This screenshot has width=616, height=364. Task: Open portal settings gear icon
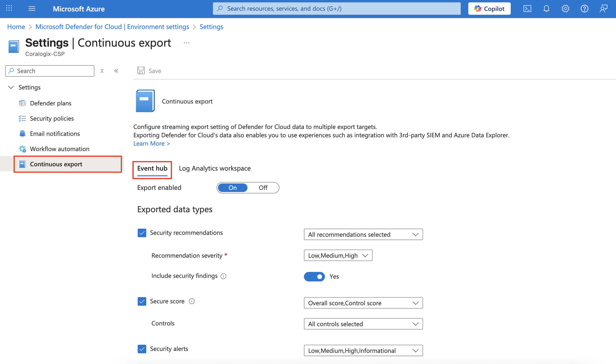pyautogui.click(x=565, y=9)
